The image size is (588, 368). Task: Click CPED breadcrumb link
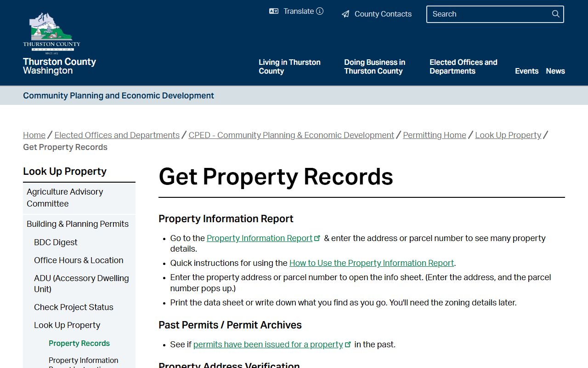tap(291, 135)
